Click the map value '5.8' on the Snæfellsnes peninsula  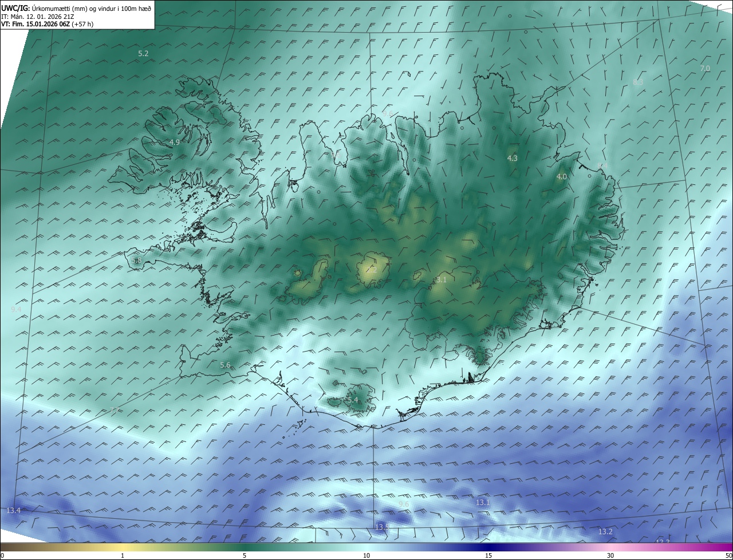click(x=136, y=261)
